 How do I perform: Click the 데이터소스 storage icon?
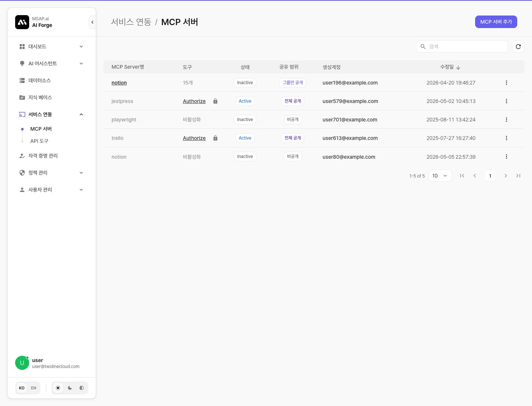pyautogui.click(x=22, y=80)
